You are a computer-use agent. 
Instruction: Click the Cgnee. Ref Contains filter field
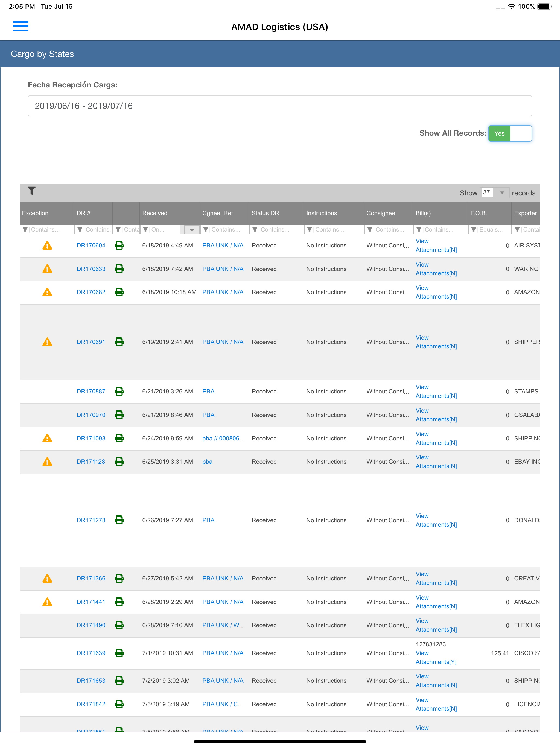pos(224,230)
